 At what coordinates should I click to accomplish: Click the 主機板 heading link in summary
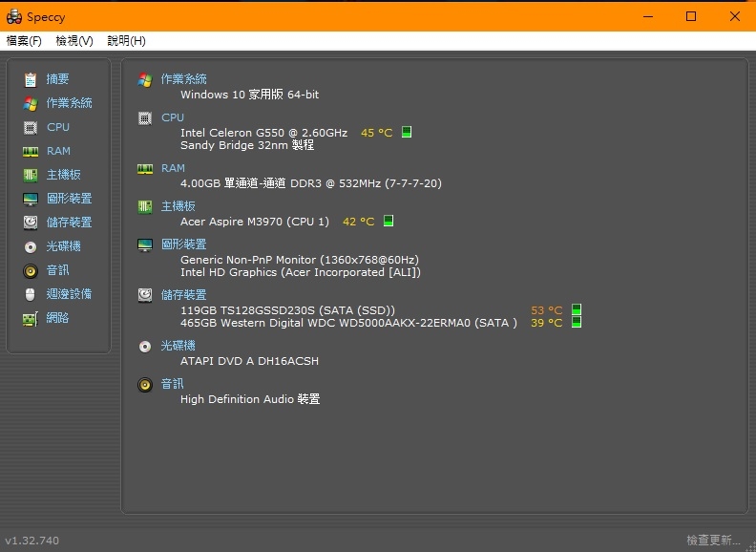[178, 206]
